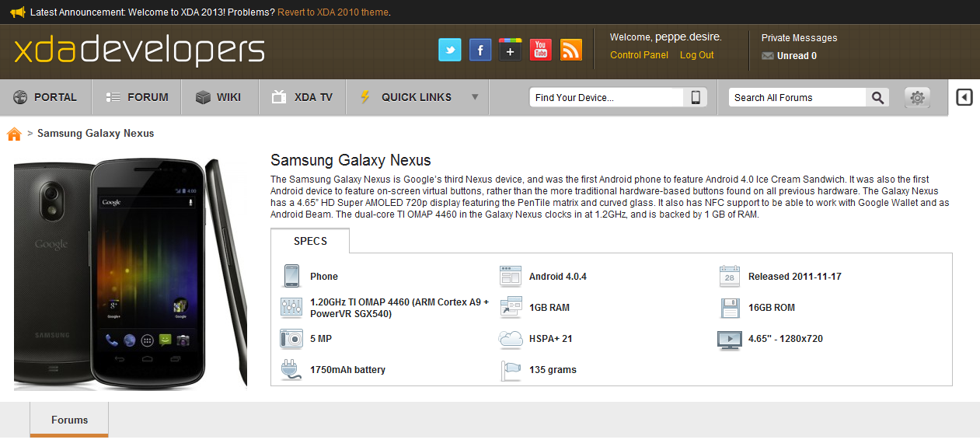Image resolution: width=980 pixels, height=443 pixels.
Task: Click the CPU processor spec icon
Action: click(291, 308)
